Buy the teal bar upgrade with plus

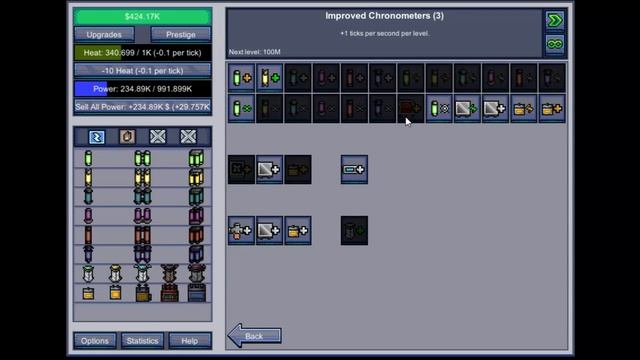click(x=354, y=169)
